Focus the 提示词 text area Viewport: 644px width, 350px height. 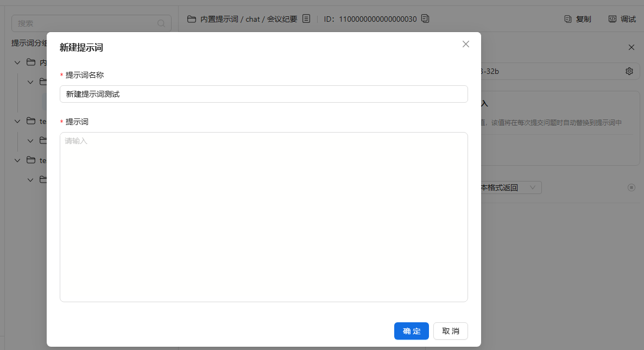(x=263, y=217)
